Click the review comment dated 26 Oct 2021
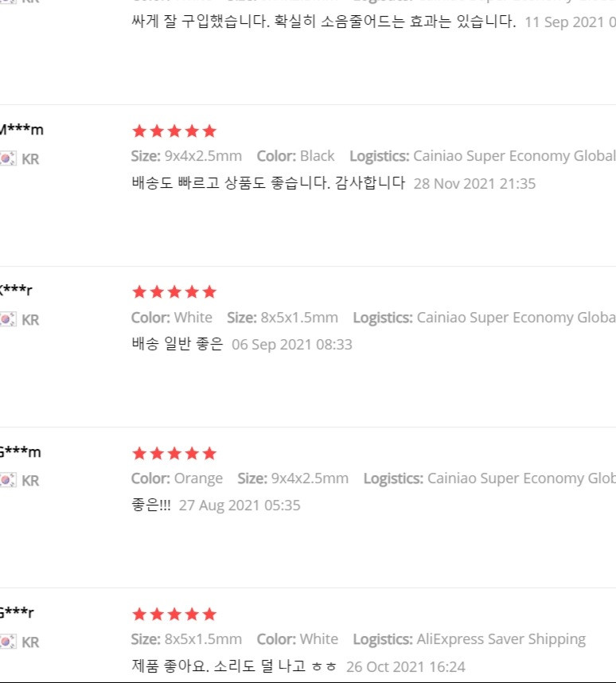This screenshot has height=683, width=616. coord(234,665)
